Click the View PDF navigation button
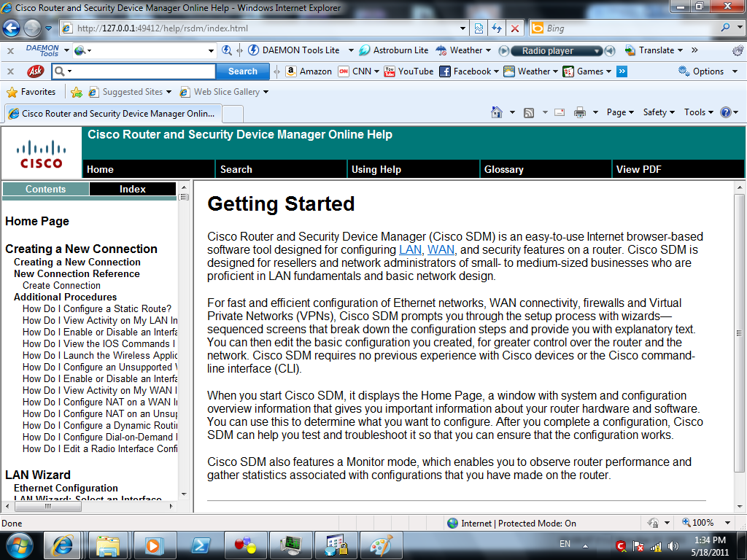This screenshot has height=560, width=747. (x=678, y=169)
